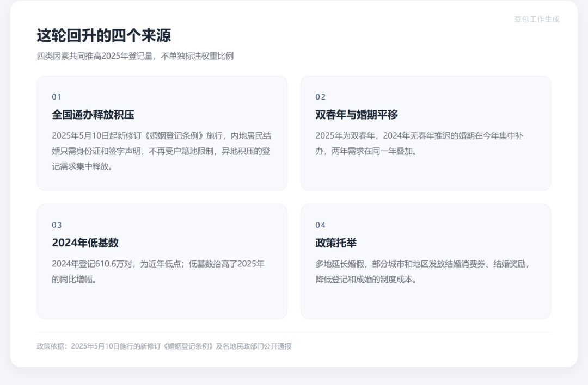Screen dimensions: 588x385
Task: Click heading 双春年与婚期平移
Action: click(357, 115)
